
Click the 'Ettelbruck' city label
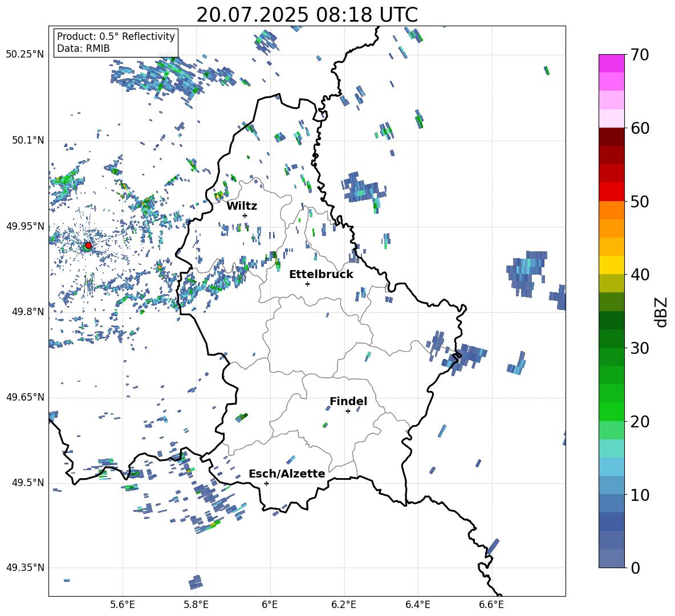click(321, 275)
